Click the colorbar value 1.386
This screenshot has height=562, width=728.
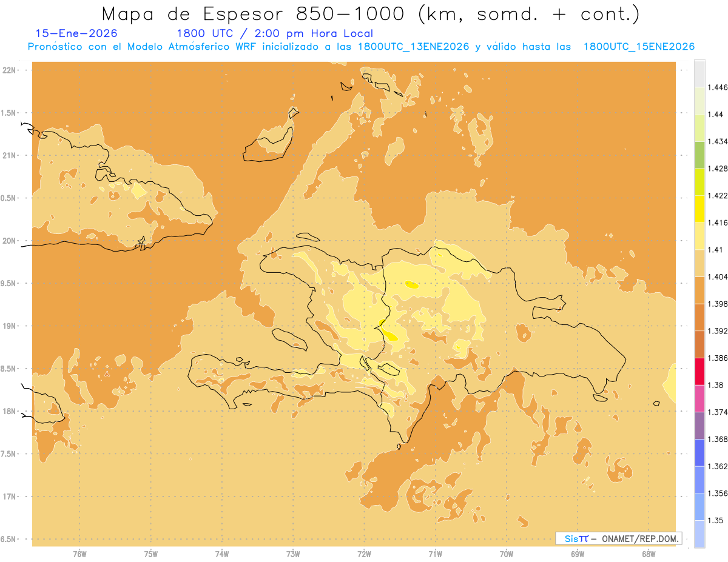tap(719, 358)
